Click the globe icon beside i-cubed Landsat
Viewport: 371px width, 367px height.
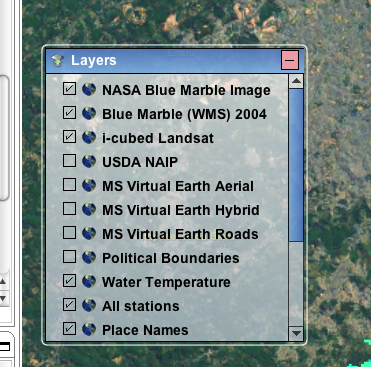(x=89, y=137)
